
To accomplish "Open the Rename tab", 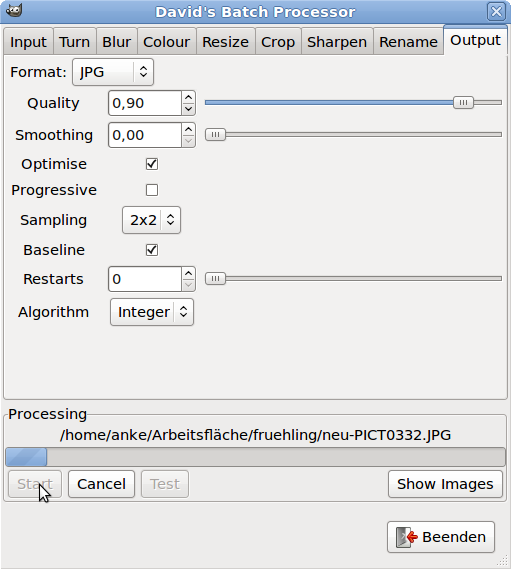I will (x=408, y=42).
